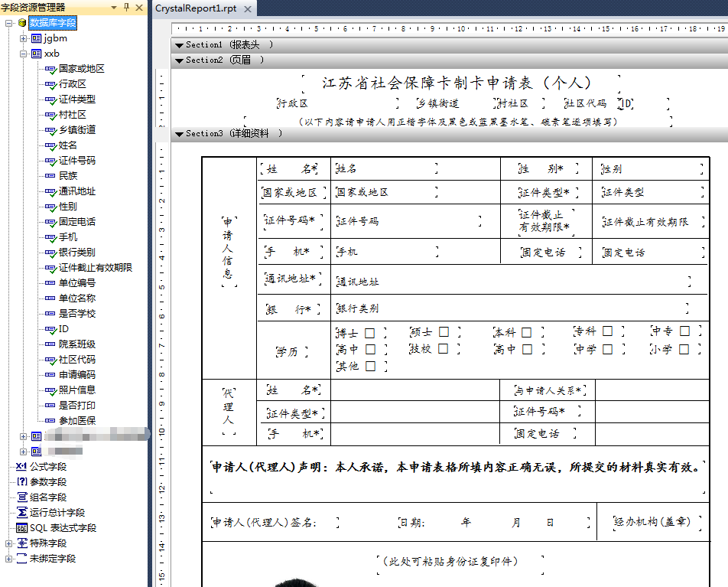Select the 申请人(代理人)签名 text object
The height and width of the screenshot is (587, 728).
275,523
